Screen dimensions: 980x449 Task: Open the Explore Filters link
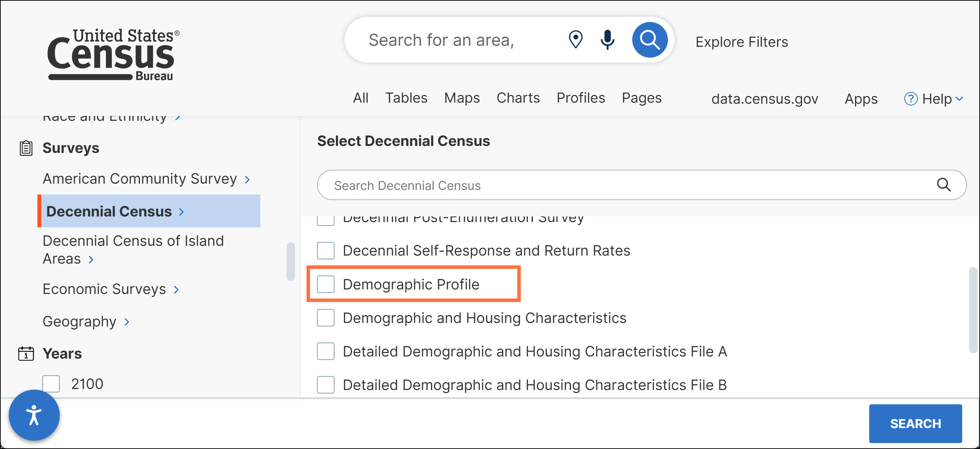(742, 42)
